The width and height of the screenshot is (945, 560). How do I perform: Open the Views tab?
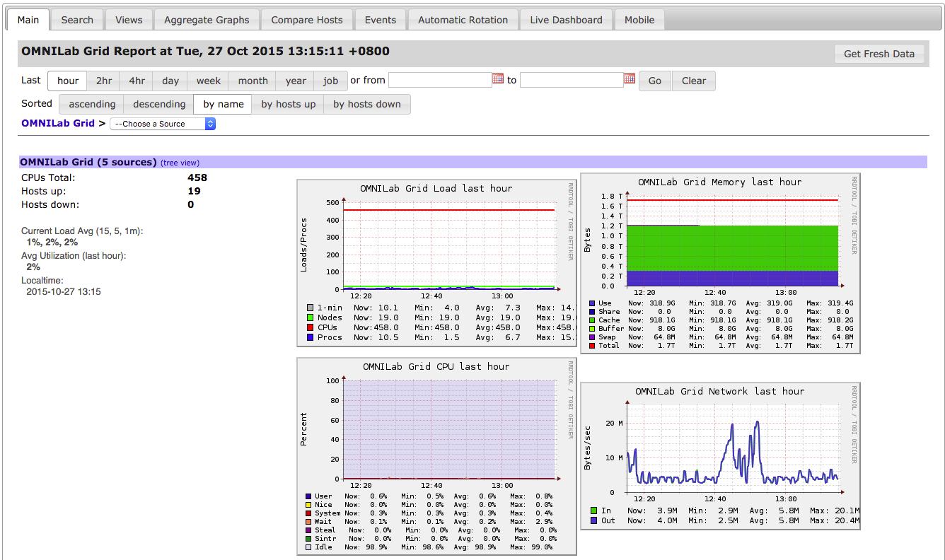129,20
